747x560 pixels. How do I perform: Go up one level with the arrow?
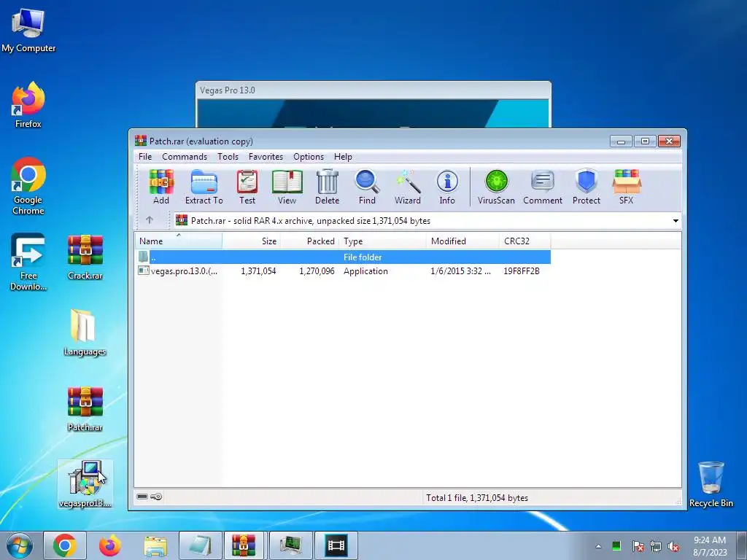pos(150,220)
